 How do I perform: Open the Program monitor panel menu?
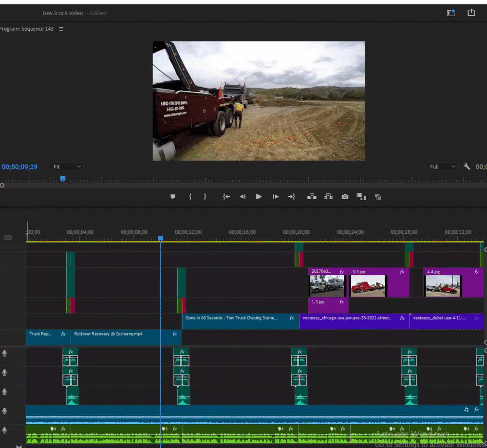click(61, 29)
